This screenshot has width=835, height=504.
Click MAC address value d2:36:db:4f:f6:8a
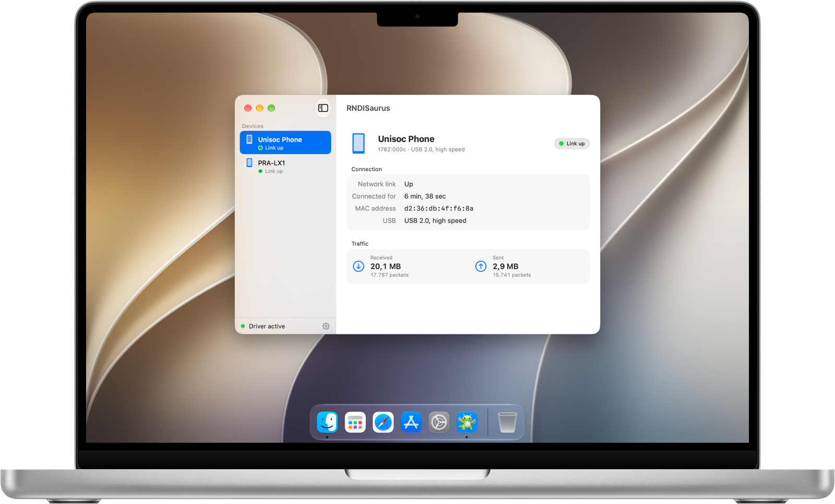tap(439, 208)
